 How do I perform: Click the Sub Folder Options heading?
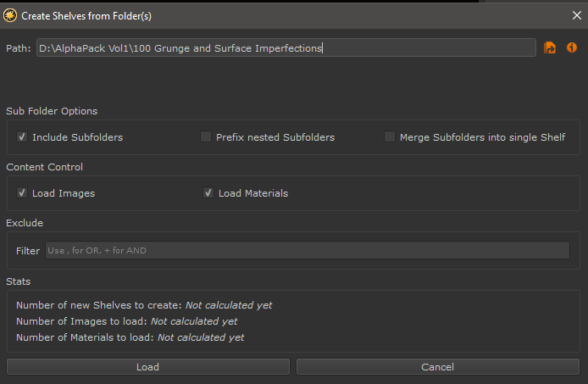pyautogui.click(x=52, y=111)
